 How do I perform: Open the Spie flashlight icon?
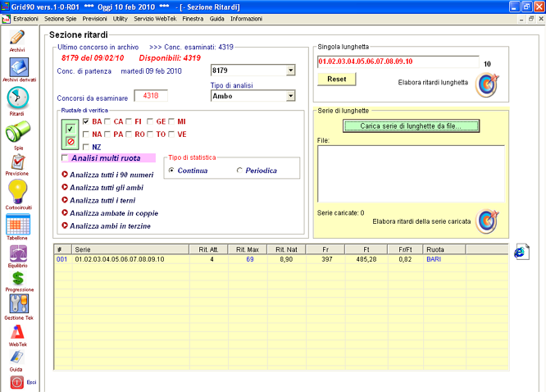click(18, 131)
